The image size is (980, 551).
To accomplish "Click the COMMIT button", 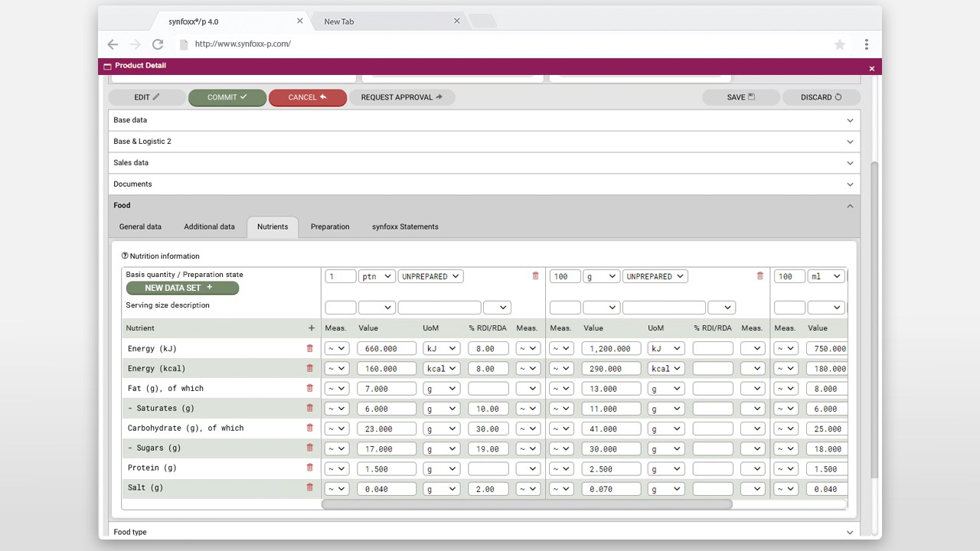I will 227,97.
